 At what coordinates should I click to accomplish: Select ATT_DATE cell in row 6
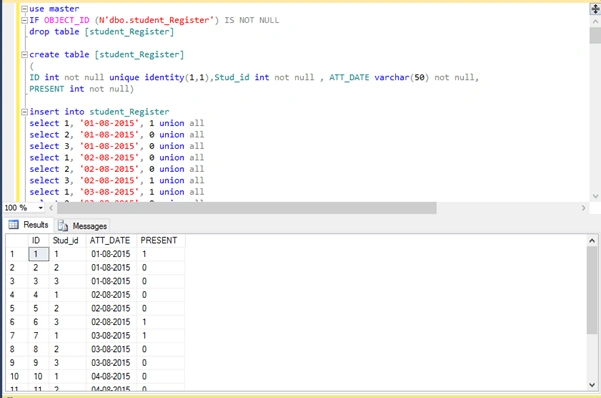112,322
